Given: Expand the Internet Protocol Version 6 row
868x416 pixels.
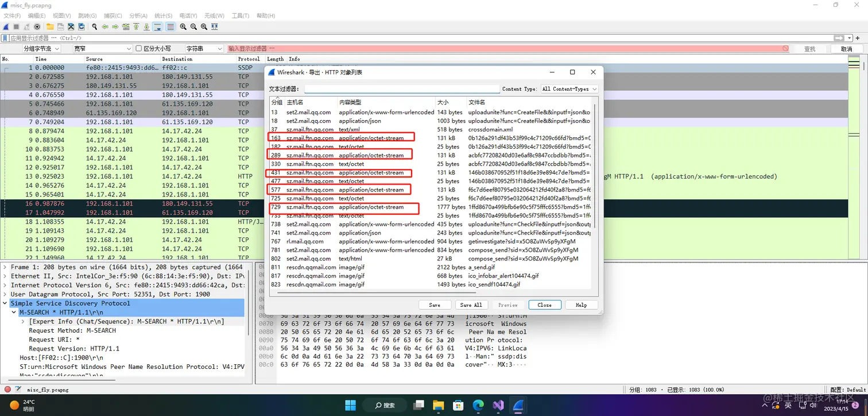Looking at the screenshot, I should click(x=6, y=285).
